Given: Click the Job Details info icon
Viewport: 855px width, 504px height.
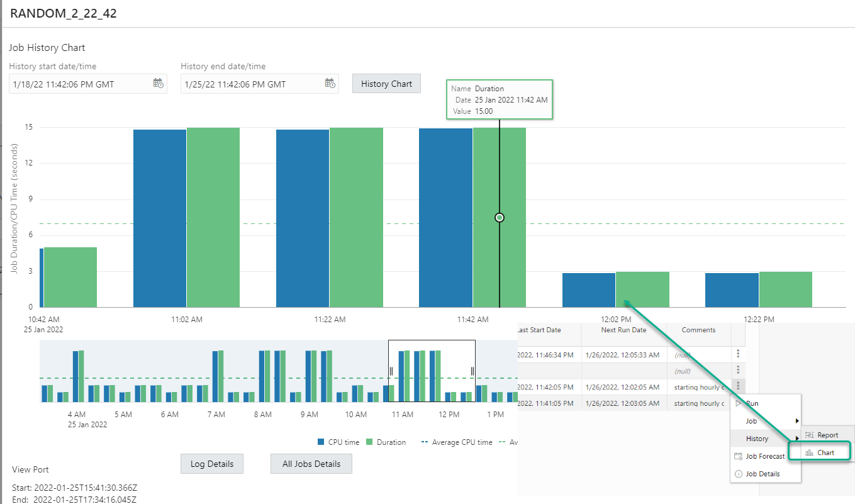Looking at the screenshot, I should (739, 474).
